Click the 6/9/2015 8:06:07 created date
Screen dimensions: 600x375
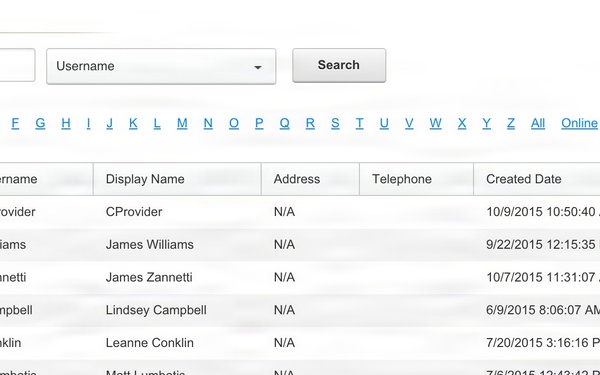click(x=543, y=310)
